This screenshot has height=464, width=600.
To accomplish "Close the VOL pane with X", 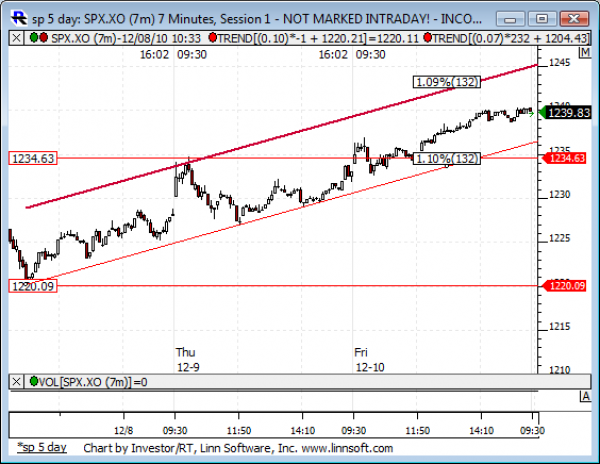I will pos(16,382).
